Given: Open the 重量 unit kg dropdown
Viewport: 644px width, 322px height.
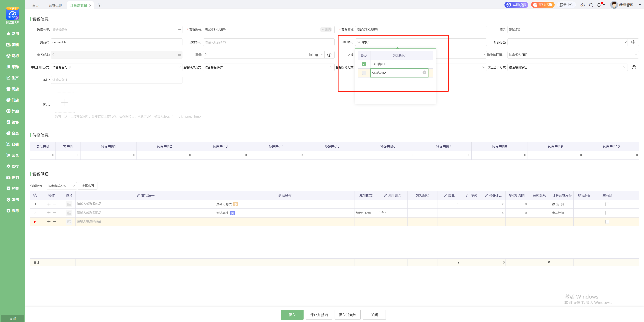Looking at the screenshot, I should [x=319, y=55].
